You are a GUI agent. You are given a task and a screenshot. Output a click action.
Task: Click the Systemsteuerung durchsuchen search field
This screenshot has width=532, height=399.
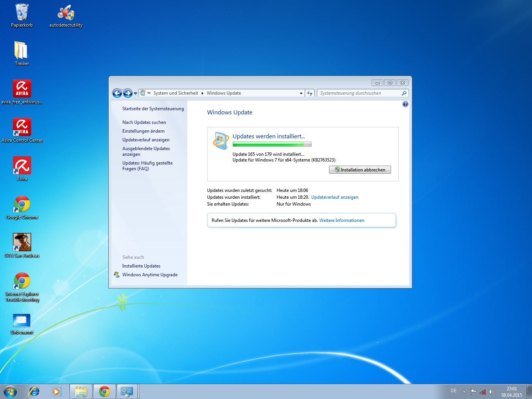click(x=359, y=93)
